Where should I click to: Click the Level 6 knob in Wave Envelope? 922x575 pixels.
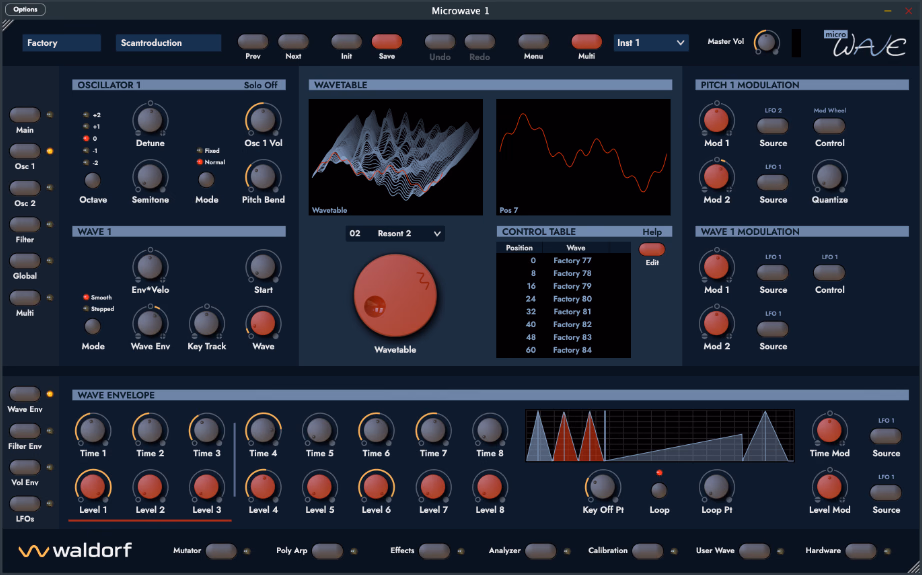pos(376,487)
